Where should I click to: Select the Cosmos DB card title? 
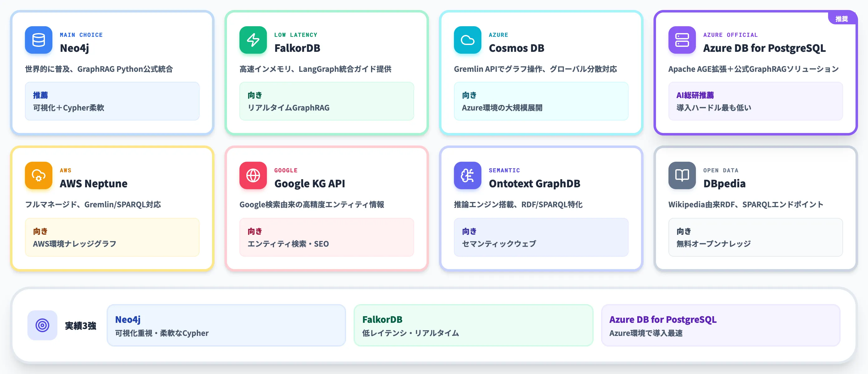[517, 48]
